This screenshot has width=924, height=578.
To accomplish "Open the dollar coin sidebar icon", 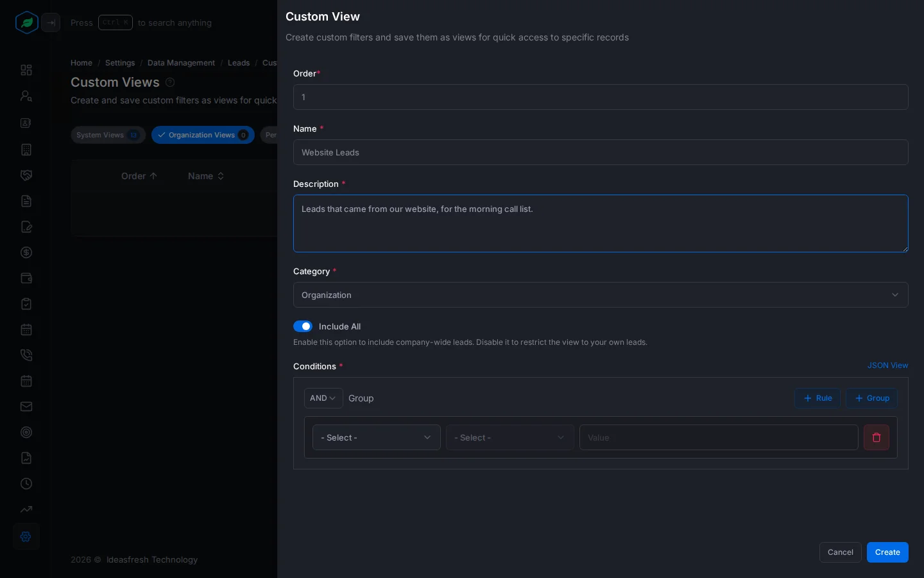I will (26, 252).
